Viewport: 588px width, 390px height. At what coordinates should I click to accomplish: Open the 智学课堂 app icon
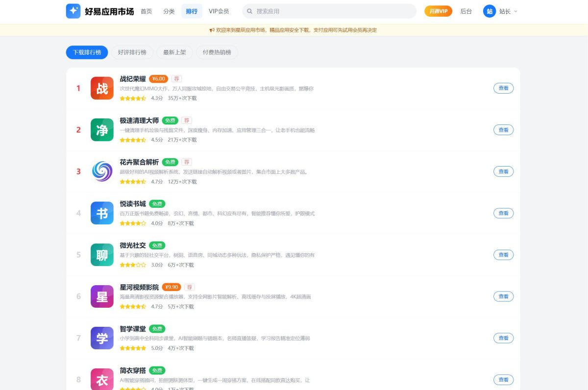click(x=102, y=338)
